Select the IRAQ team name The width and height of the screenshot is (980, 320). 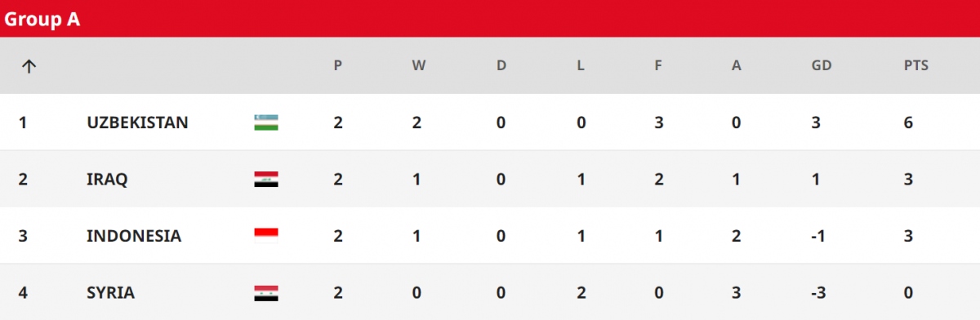point(107,179)
